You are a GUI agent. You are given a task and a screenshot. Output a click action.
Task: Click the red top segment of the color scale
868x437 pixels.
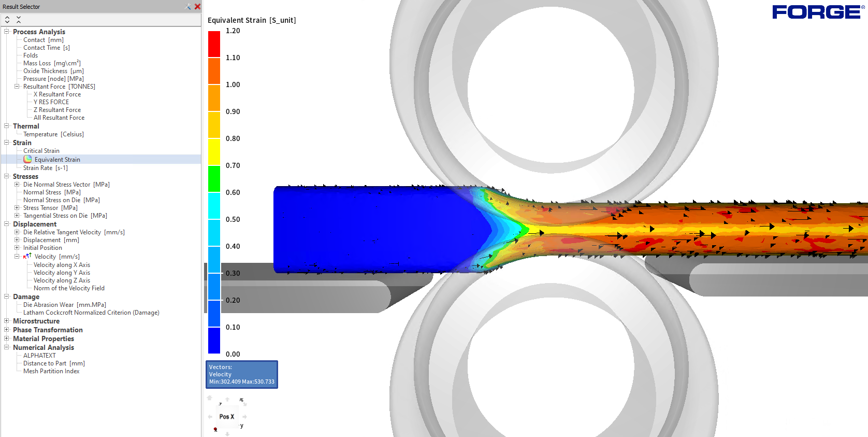[x=214, y=44]
